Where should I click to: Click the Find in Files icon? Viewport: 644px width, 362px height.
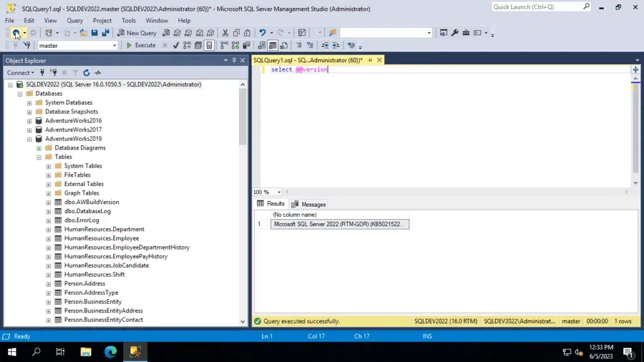point(332,33)
